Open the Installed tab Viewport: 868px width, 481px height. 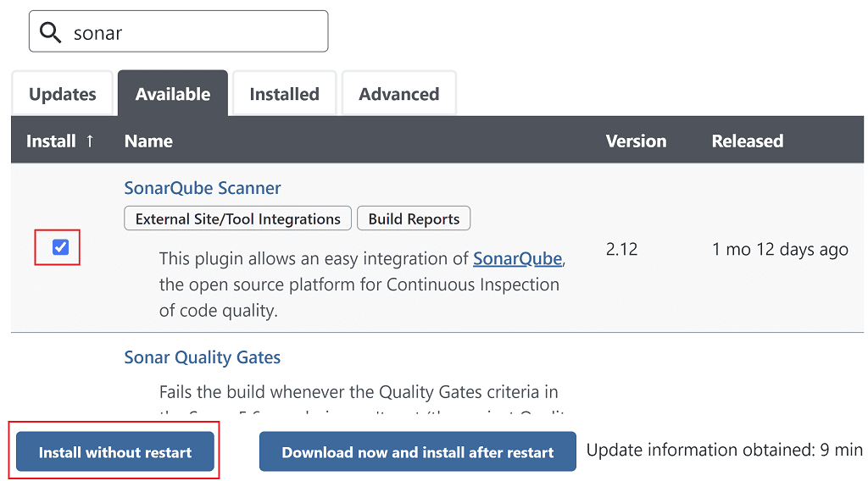point(284,94)
